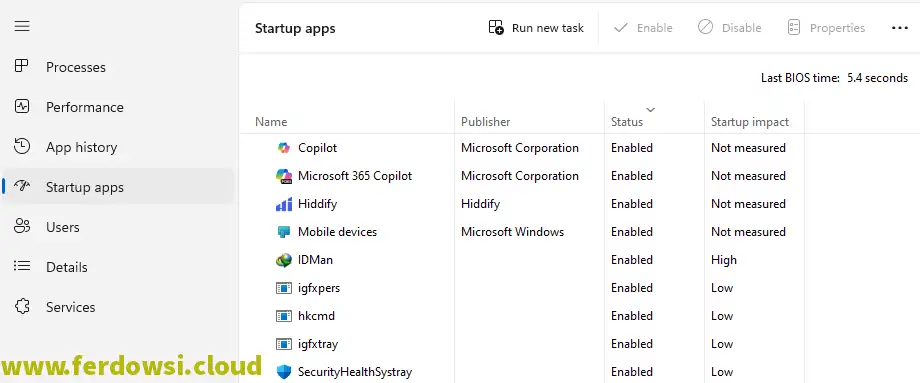The height and width of the screenshot is (383, 920).
Task: Click the Copilot app icon
Action: tap(283, 148)
